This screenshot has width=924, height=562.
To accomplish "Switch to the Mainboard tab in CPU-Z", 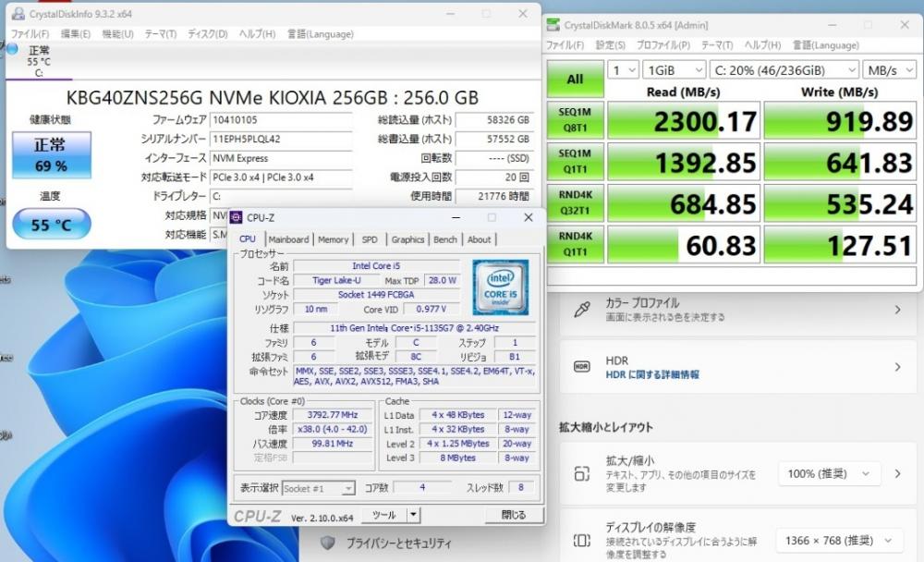I will (x=288, y=239).
